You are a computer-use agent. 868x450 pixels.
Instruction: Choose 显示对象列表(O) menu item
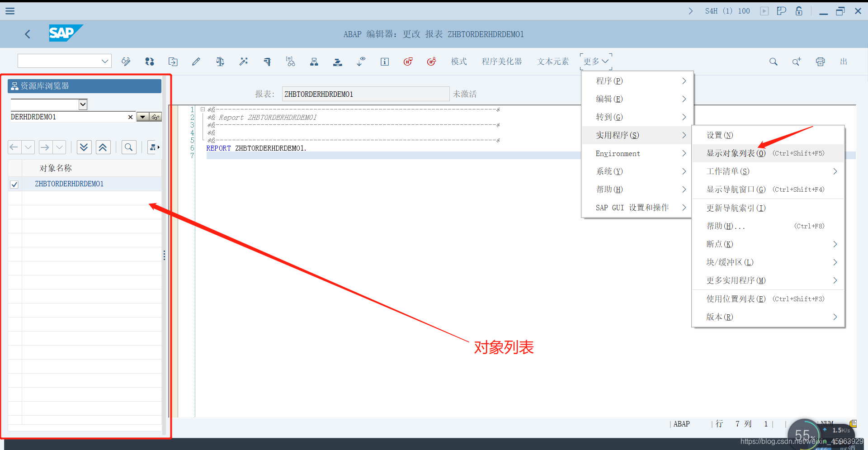(x=768, y=153)
